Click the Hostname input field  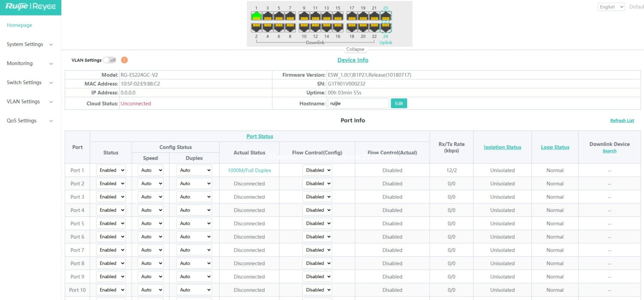(x=358, y=103)
